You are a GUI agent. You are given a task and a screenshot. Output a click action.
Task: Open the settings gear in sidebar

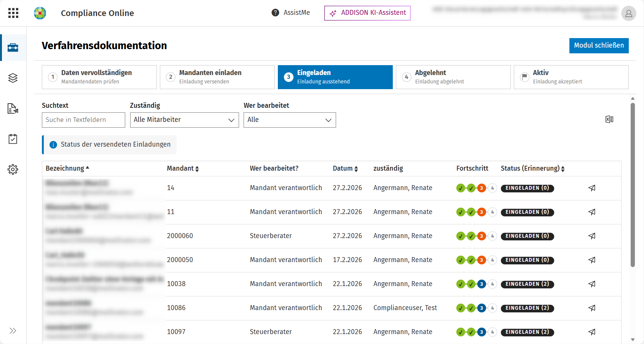tap(13, 170)
